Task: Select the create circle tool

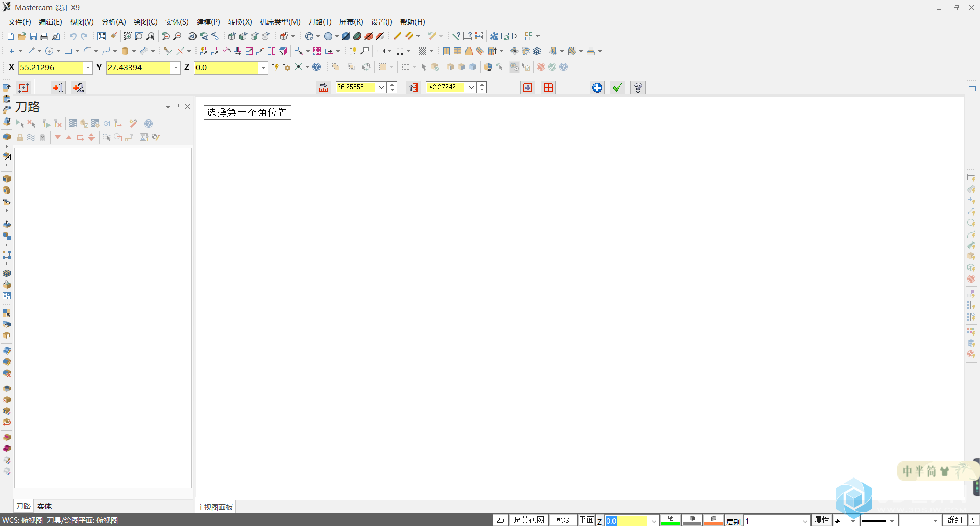Action: (x=50, y=51)
